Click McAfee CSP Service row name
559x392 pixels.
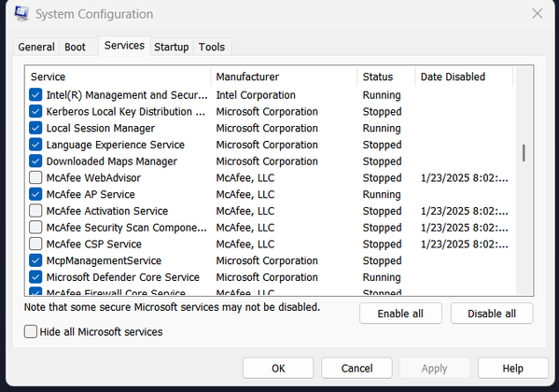pyautogui.click(x=93, y=244)
